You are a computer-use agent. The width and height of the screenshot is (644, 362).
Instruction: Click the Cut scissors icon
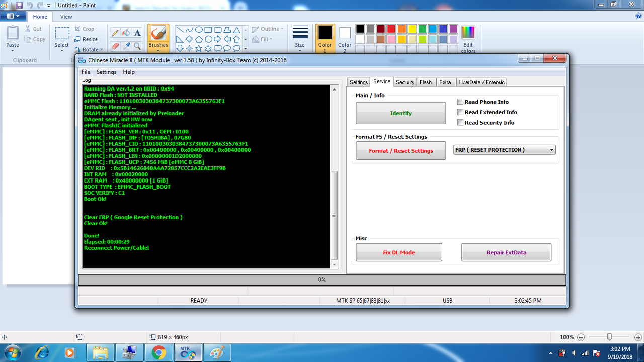28,29
